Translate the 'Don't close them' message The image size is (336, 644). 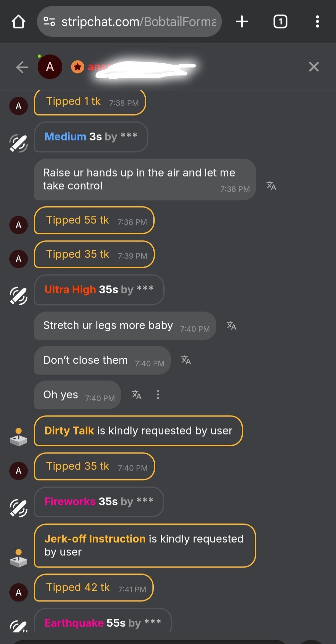[186, 360]
